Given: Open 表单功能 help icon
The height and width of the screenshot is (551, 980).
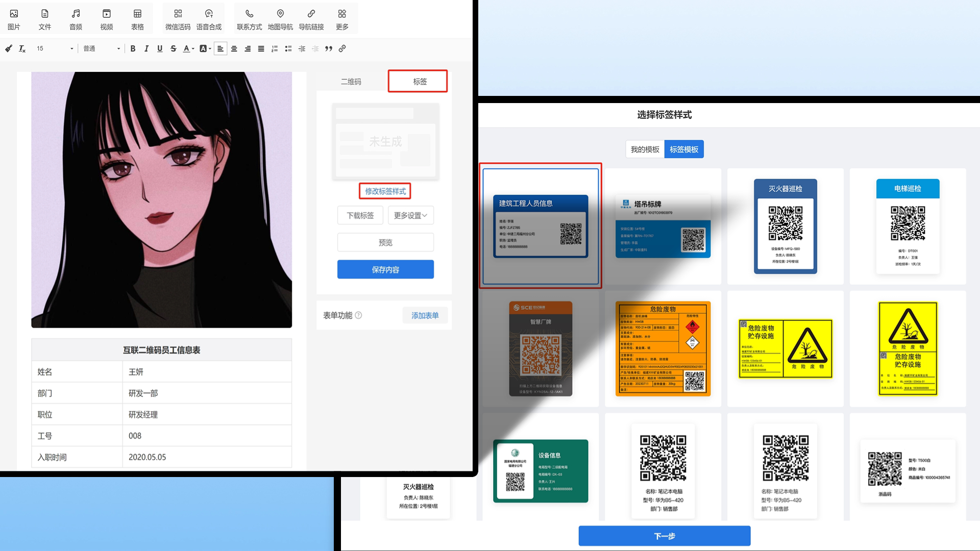Looking at the screenshot, I should point(358,315).
